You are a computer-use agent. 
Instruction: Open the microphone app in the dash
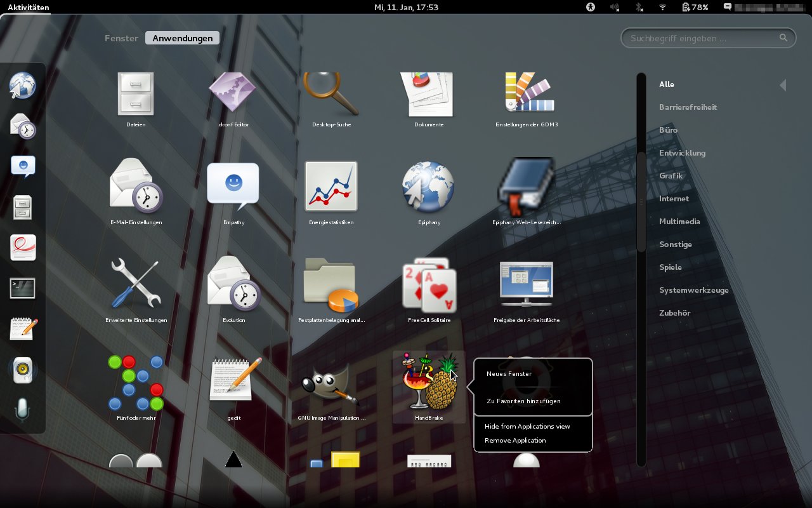point(23,410)
